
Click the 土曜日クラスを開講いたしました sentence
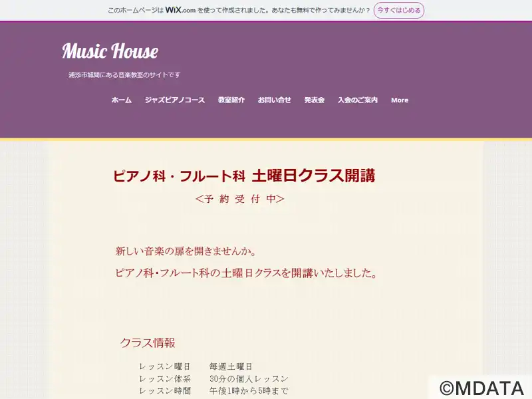click(246, 273)
